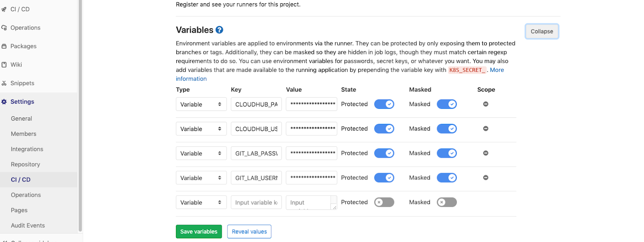This screenshot has width=644, height=242.
Task: Click the Reveal values button
Action: [249, 232]
